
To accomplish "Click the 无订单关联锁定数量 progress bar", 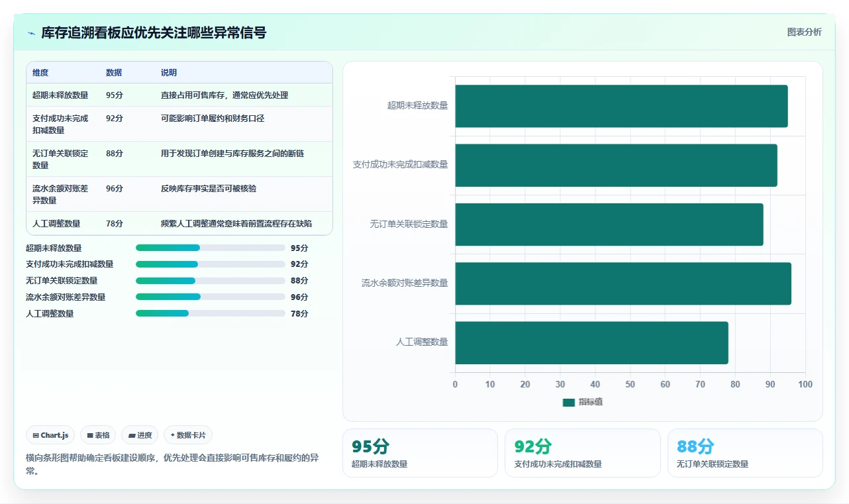I will coord(210,281).
